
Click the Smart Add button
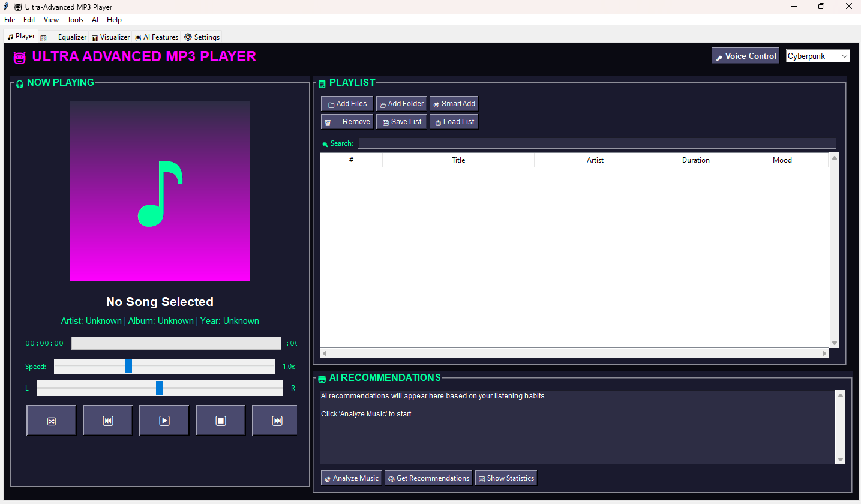(x=454, y=104)
